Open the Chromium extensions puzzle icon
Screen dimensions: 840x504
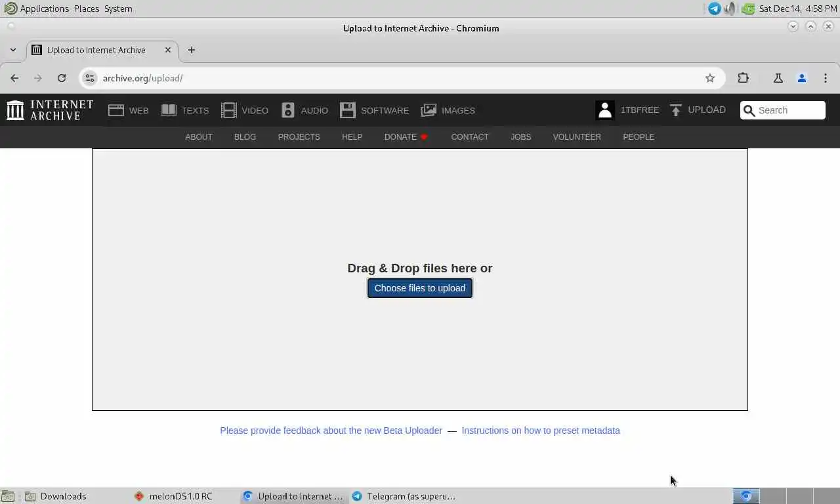pos(743,78)
